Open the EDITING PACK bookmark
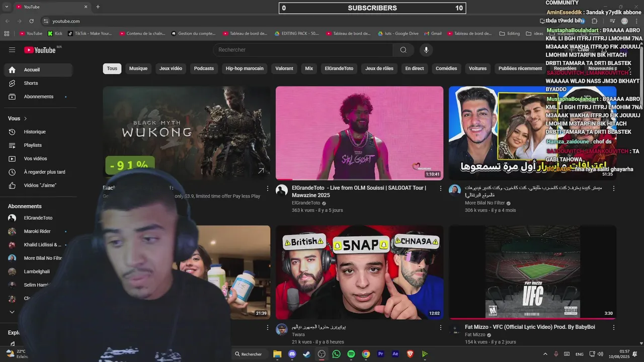The image size is (644, 362). point(297,34)
